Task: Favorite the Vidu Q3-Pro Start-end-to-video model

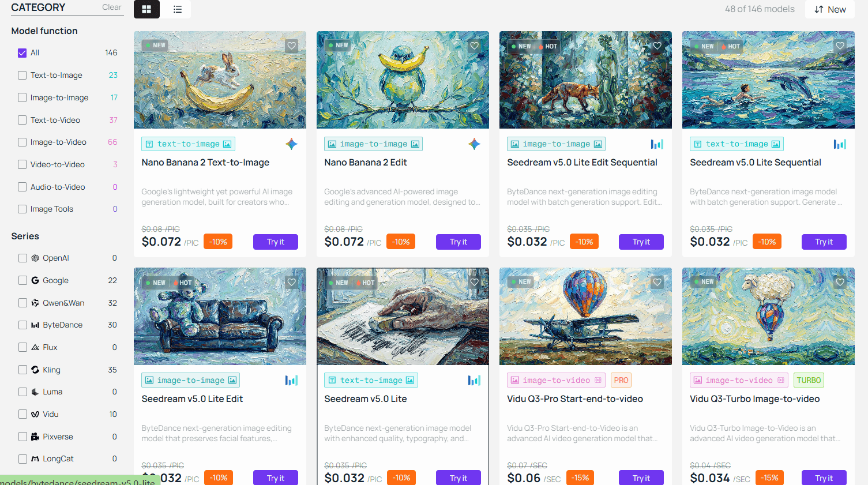Action: point(657,282)
